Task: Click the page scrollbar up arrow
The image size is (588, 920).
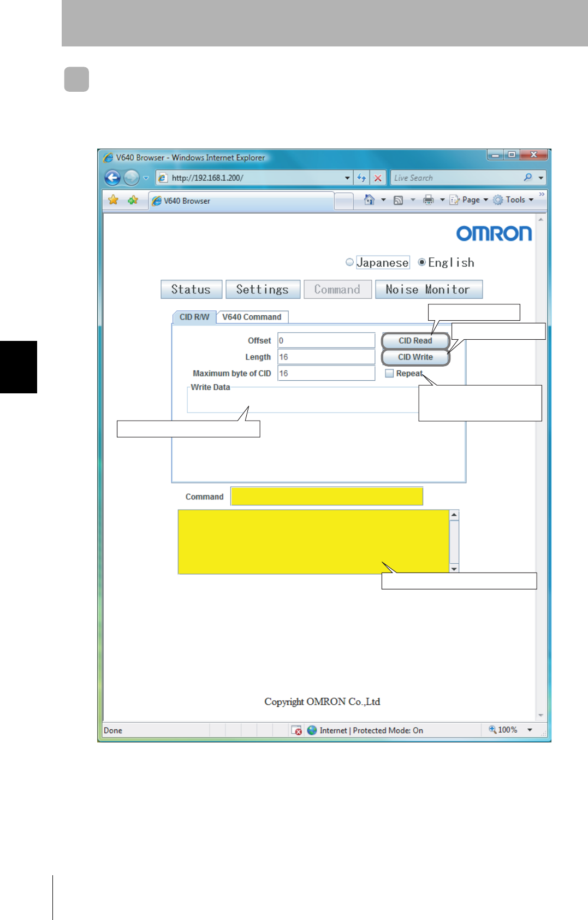Action: point(541,219)
